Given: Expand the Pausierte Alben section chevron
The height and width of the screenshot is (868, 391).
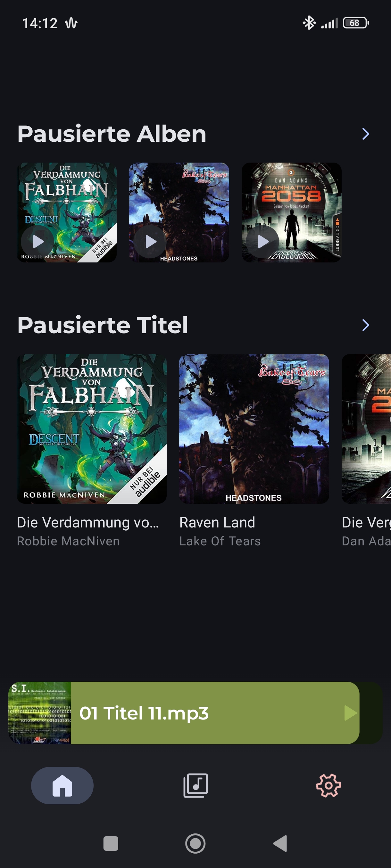Looking at the screenshot, I should click(366, 134).
